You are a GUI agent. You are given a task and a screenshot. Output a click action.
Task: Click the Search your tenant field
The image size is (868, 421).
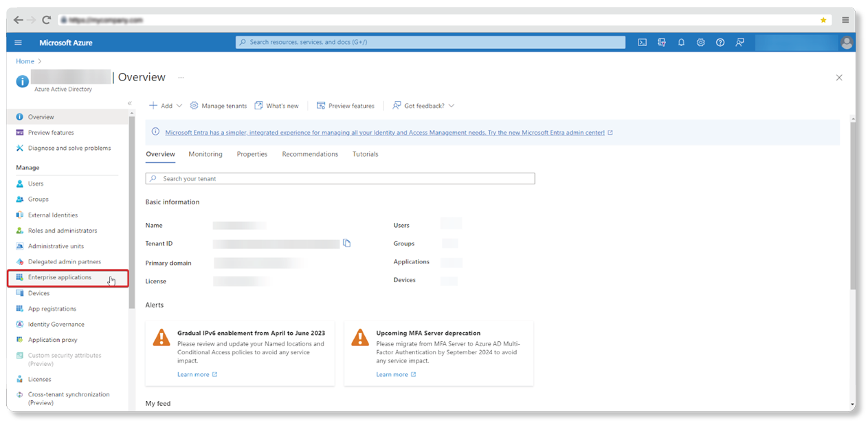[x=340, y=178]
